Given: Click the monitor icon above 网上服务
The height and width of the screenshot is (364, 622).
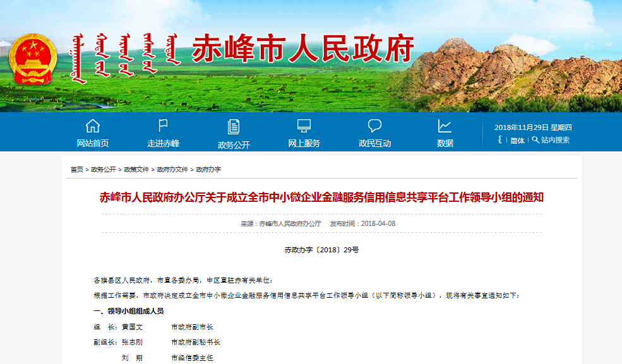Looking at the screenshot, I should (x=304, y=126).
